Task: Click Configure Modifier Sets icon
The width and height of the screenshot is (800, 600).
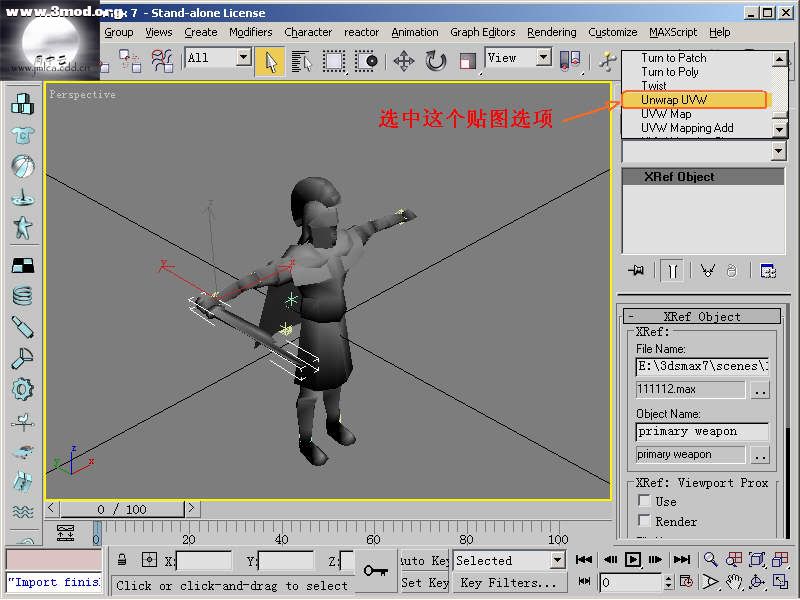Action: 768,270
